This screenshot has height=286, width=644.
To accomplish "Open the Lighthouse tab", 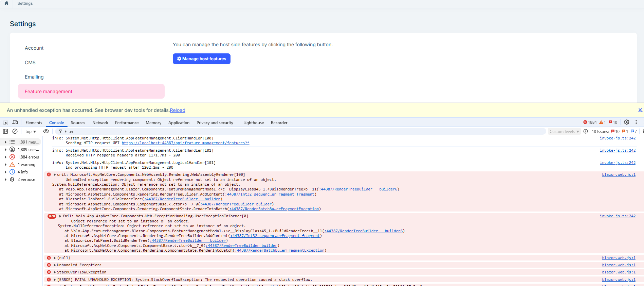I will 254,123.
